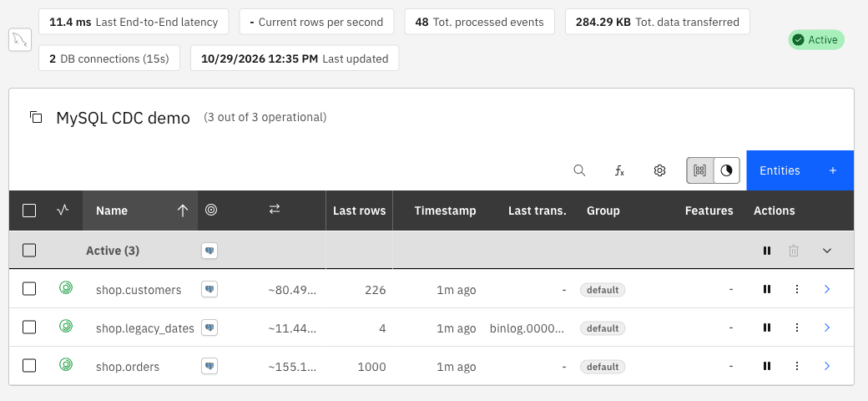Pause all entities in Active group

pos(767,251)
